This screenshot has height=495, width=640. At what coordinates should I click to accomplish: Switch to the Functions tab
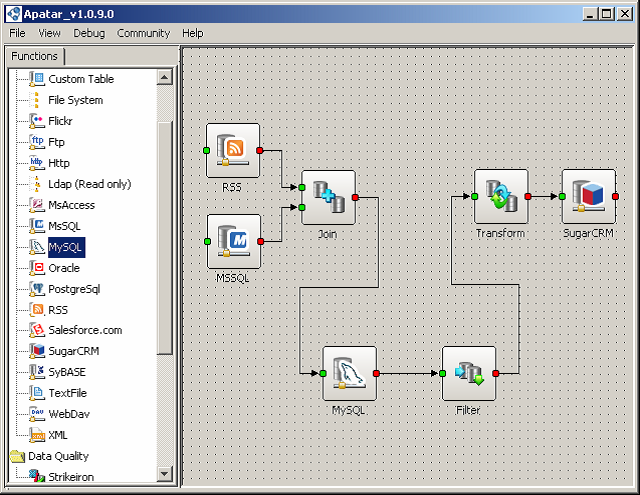tap(35, 56)
